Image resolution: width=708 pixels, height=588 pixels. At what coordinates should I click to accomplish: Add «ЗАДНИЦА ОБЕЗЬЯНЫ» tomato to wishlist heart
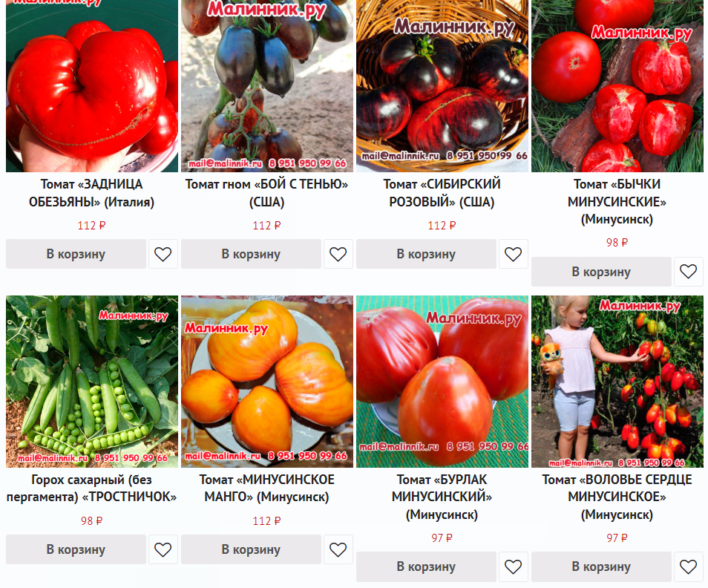(163, 254)
